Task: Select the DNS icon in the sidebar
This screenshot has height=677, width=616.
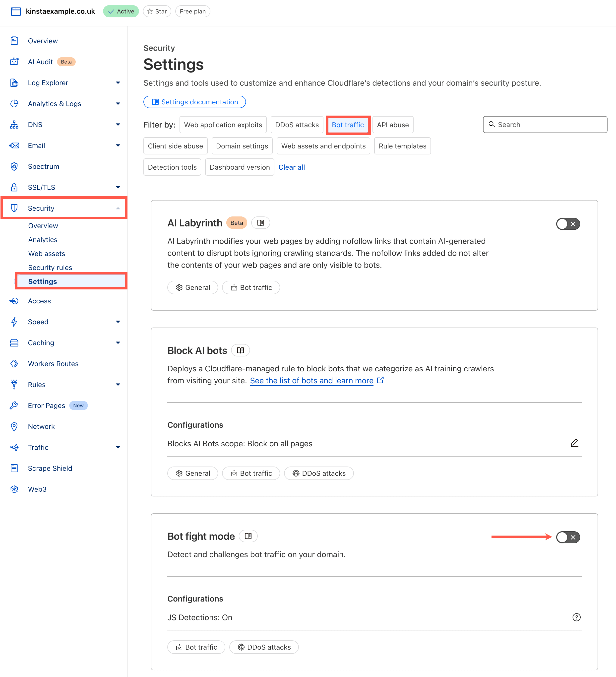Action: tap(14, 124)
